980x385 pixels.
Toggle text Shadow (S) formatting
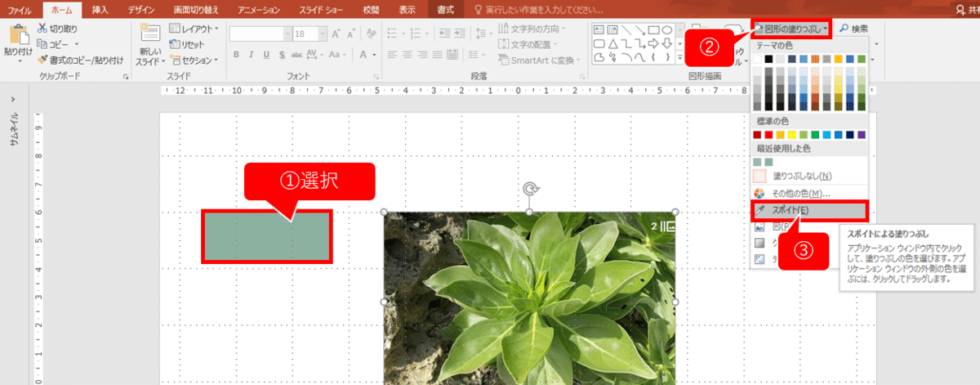(x=280, y=54)
